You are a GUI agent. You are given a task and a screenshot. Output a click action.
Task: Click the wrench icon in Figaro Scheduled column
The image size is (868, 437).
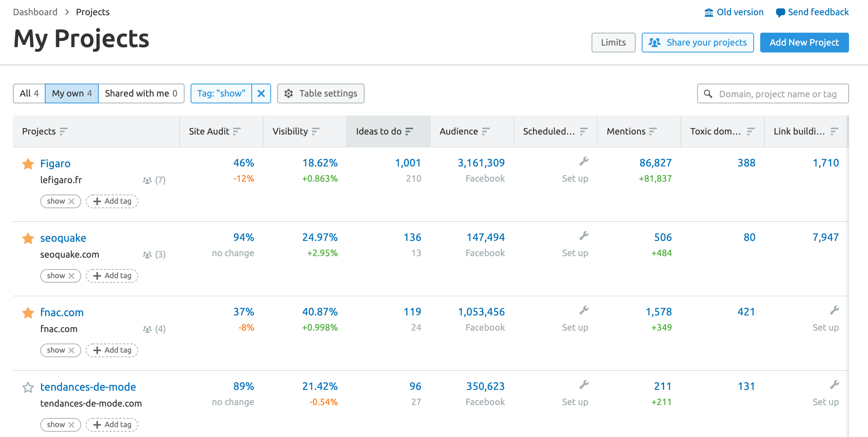click(x=584, y=161)
